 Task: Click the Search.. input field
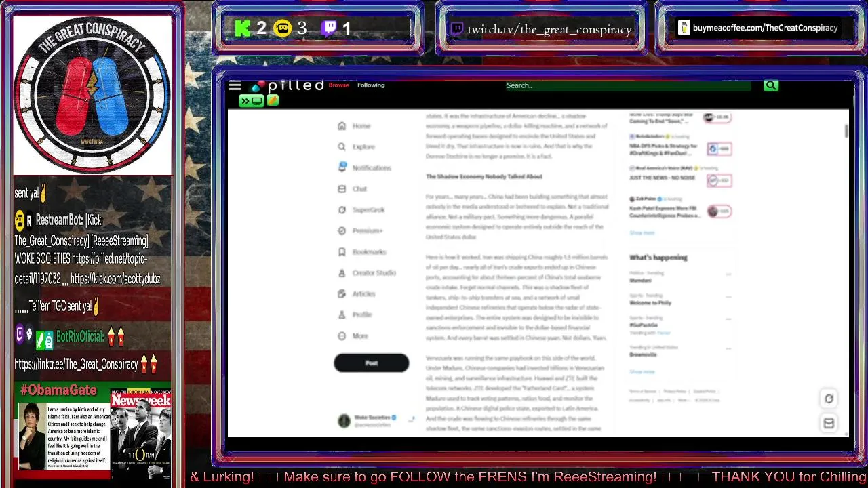click(x=627, y=85)
